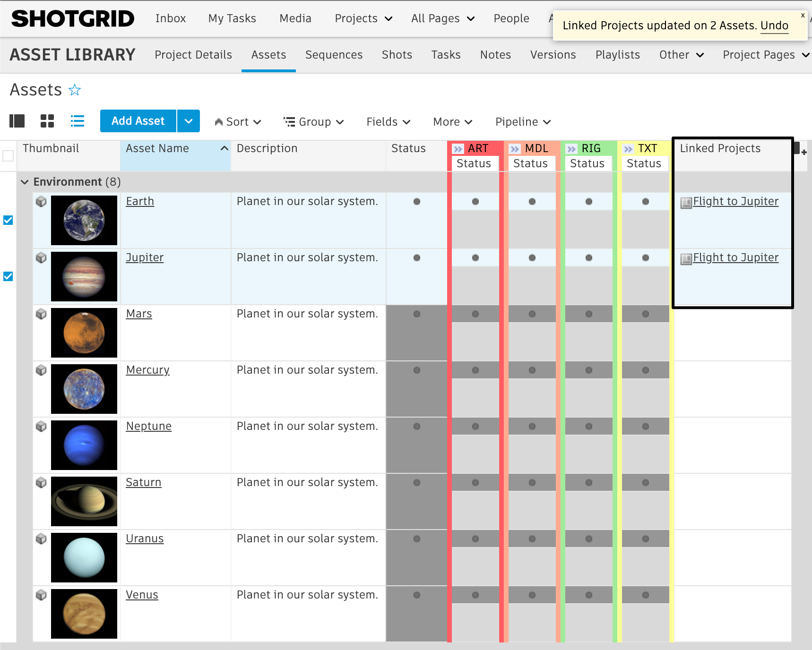The width and height of the screenshot is (812, 650).
Task: Click the cube icon beside the Earth asset
Action: click(41, 201)
